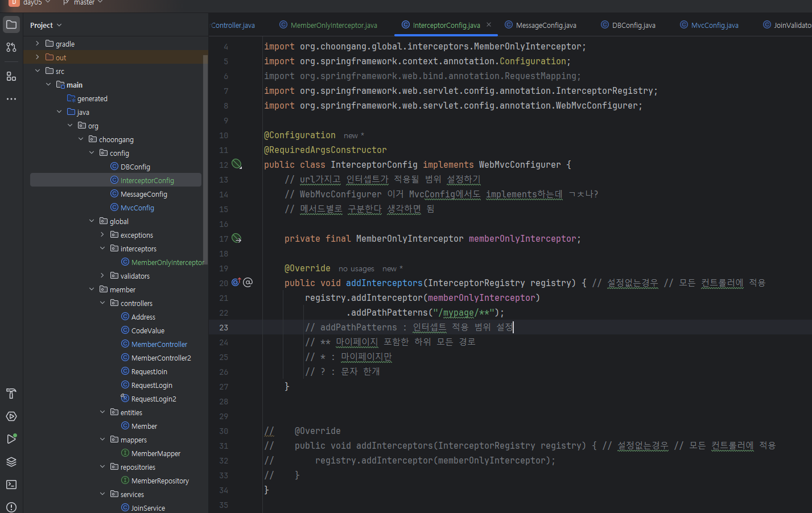Switch to the MemberOnlyInterceptor.java tab

click(x=333, y=26)
